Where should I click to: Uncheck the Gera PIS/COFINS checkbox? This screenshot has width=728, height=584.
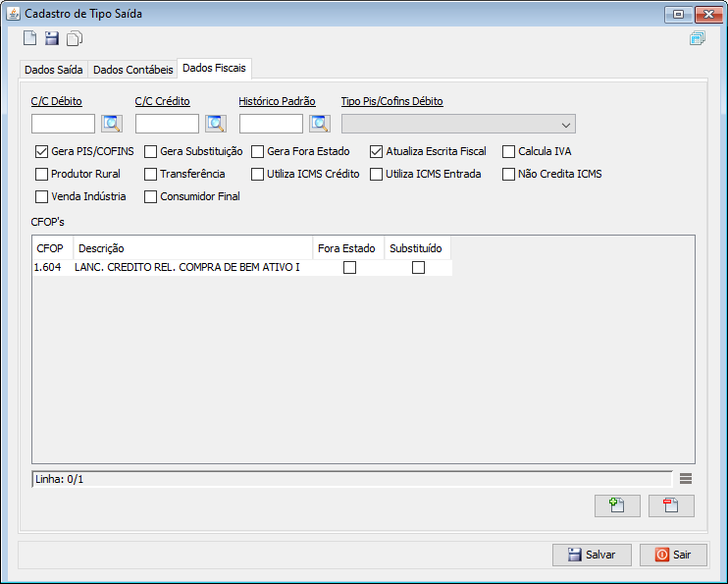tap(41, 152)
